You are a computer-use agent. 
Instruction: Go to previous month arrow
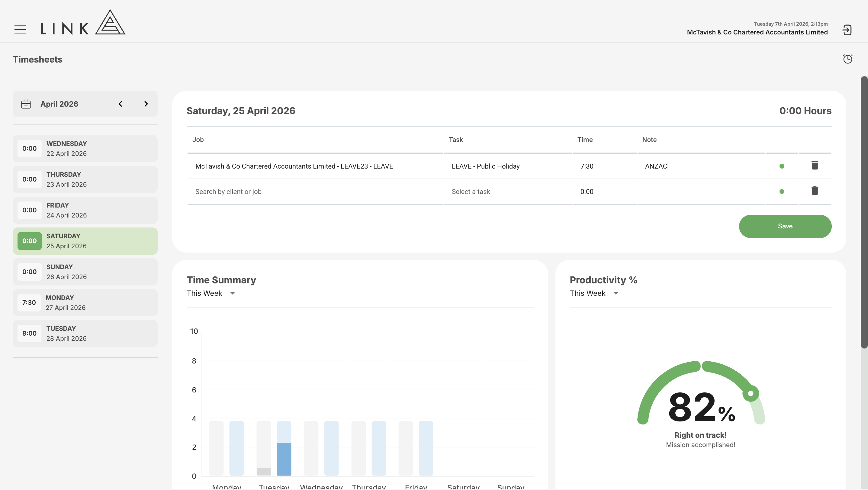(120, 104)
